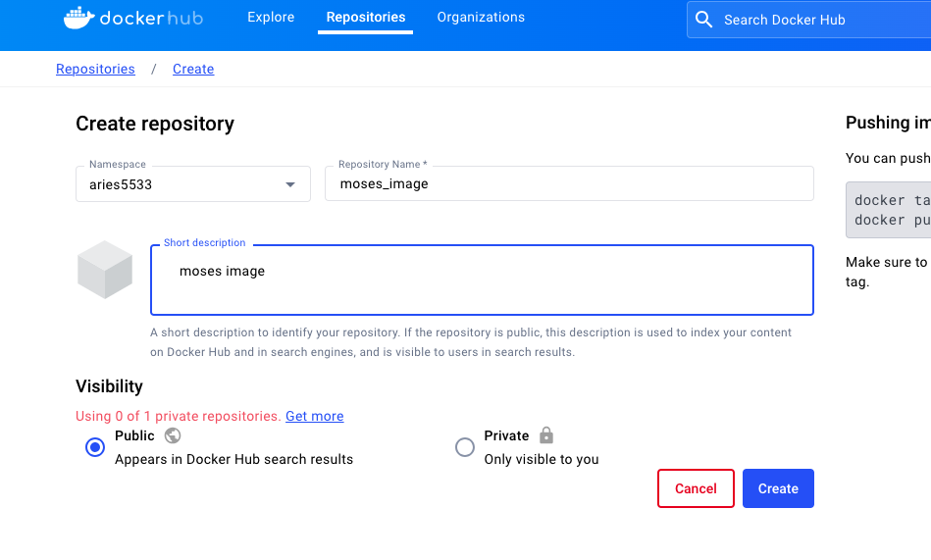
Task: Click the Repositories breadcrumb link
Action: coord(95,69)
